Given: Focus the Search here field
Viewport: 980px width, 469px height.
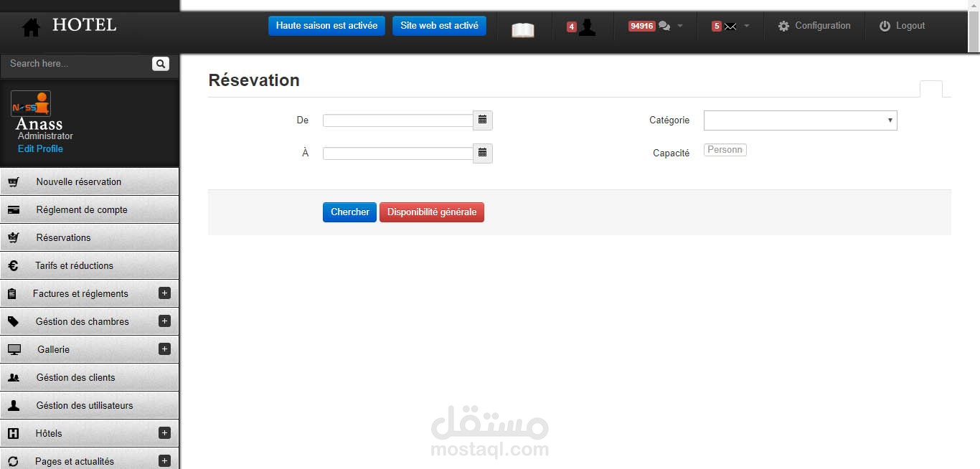Looking at the screenshot, I should click(x=76, y=64).
